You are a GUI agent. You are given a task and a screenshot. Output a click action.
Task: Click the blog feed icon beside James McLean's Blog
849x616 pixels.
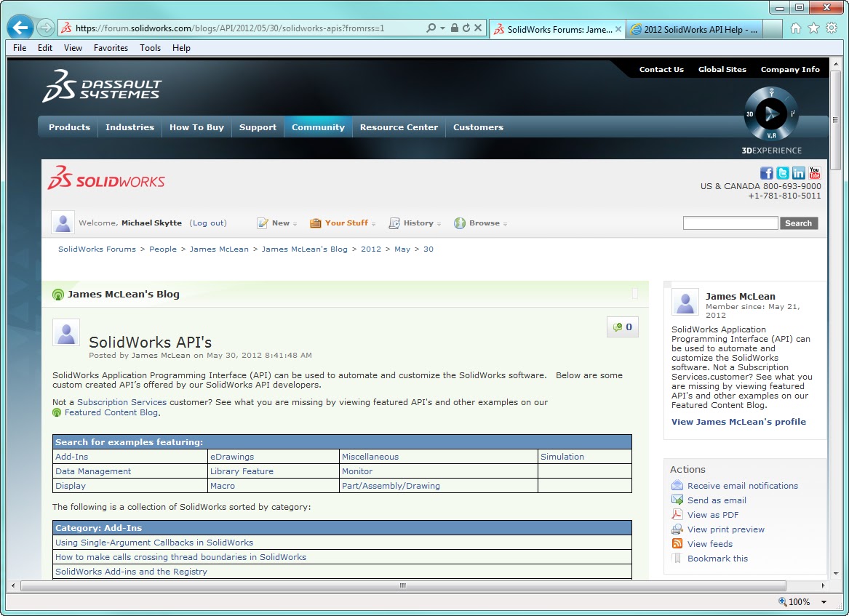coord(58,295)
